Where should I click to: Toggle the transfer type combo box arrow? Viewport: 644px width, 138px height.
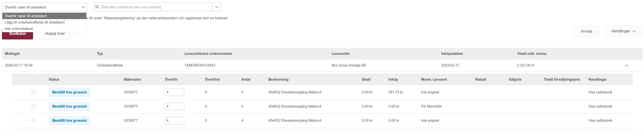(83, 7)
